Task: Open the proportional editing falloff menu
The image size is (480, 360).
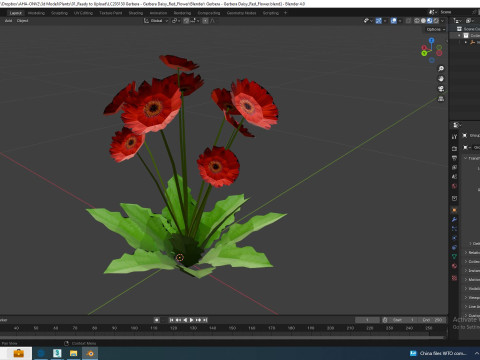Action: (x=213, y=21)
